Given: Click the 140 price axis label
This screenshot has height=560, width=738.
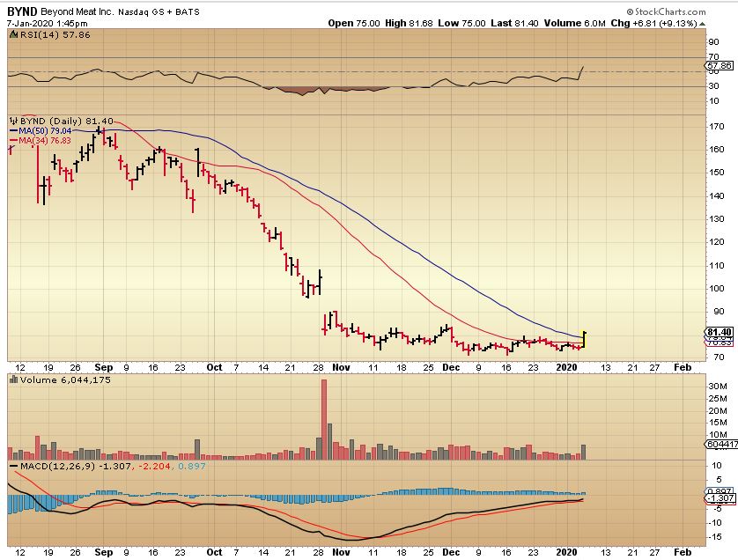Looking at the screenshot, I should (x=716, y=196).
